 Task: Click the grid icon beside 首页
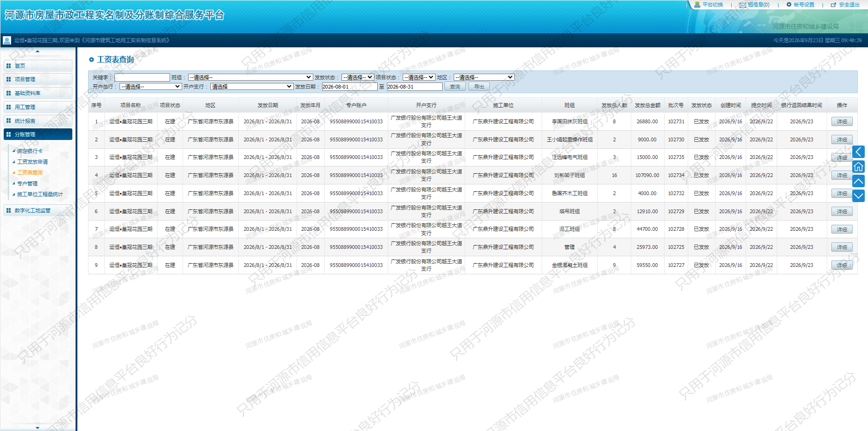8,66
